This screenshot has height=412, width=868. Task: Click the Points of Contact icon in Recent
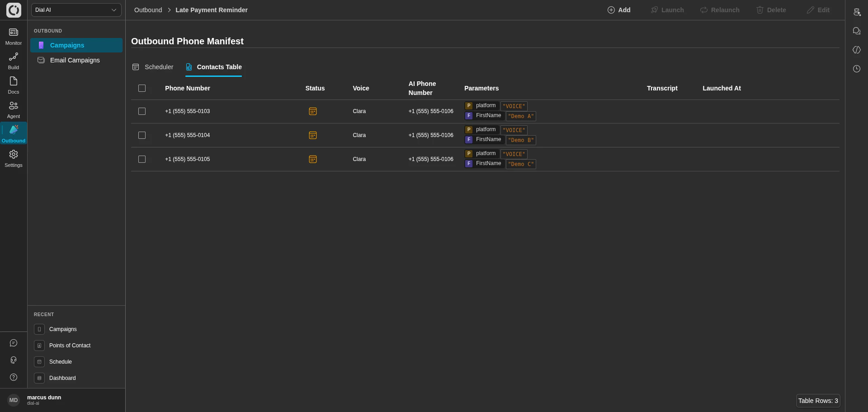tap(39, 346)
